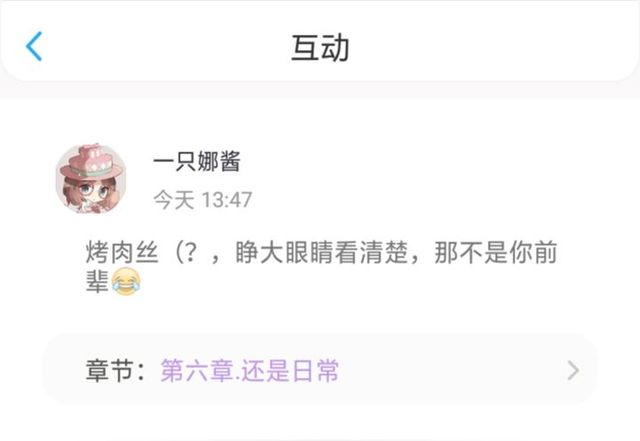
Task: Tap the 第六章 text in purple
Action: (197, 371)
